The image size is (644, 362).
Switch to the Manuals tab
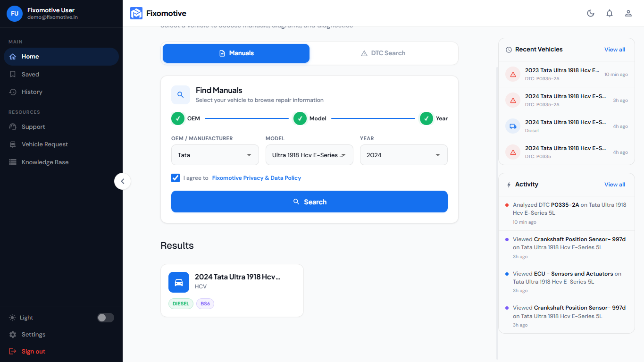pyautogui.click(x=236, y=53)
